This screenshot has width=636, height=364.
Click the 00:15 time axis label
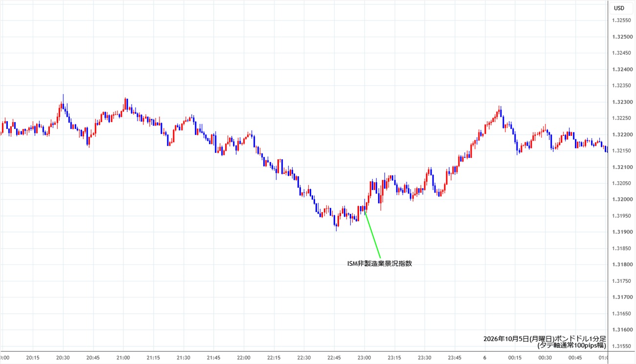(x=515, y=358)
